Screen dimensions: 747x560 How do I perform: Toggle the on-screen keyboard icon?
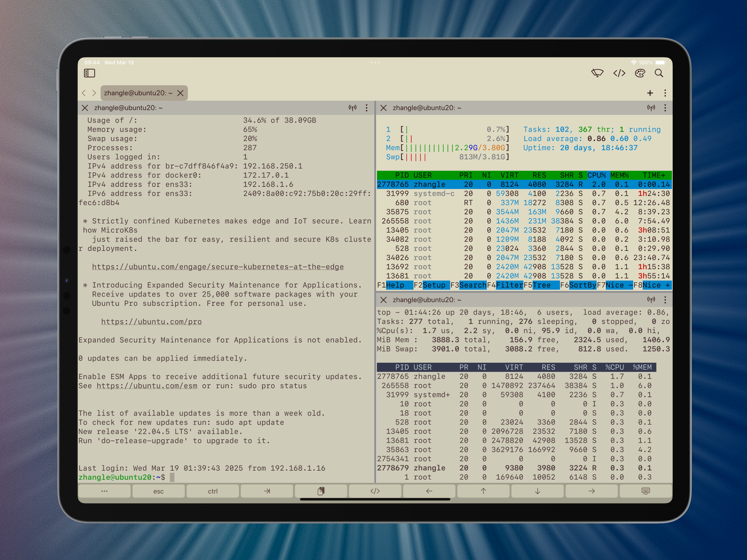[645, 491]
